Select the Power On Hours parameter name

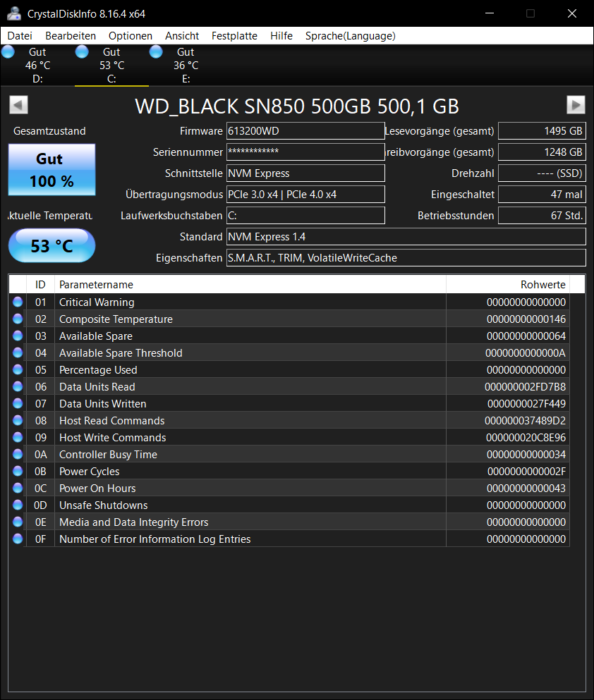pyautogui.click(x=97, y=489)
